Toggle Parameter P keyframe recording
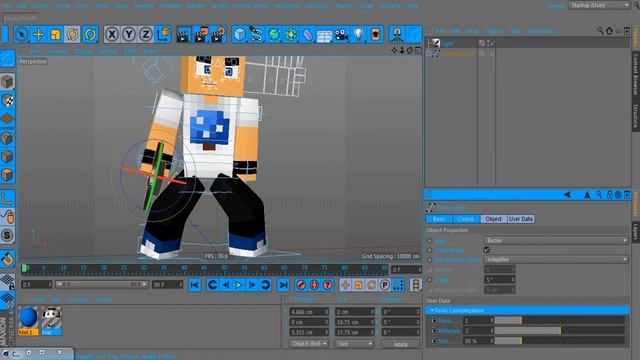Screen dimensions: 640x360 click(385, 285)
